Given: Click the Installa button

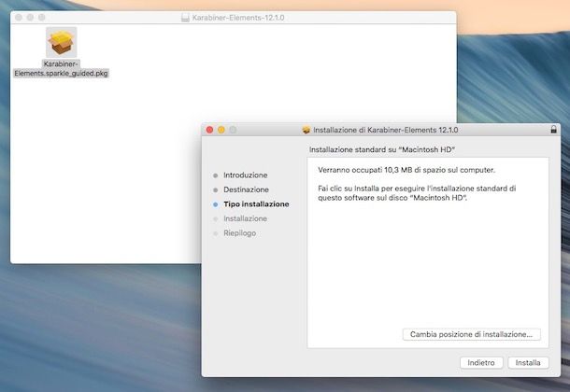Looking at the screenshot, I should 528,362.
